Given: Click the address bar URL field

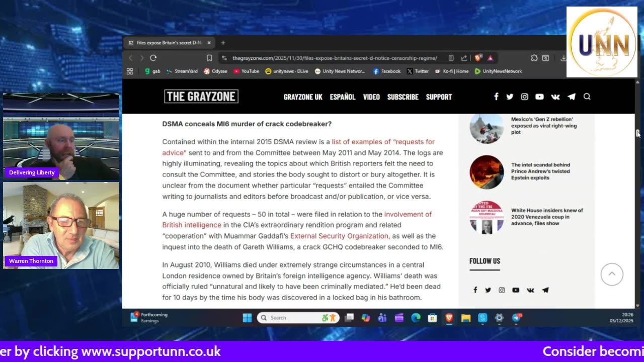Looking at the screenshot, I should click(335, 58).
